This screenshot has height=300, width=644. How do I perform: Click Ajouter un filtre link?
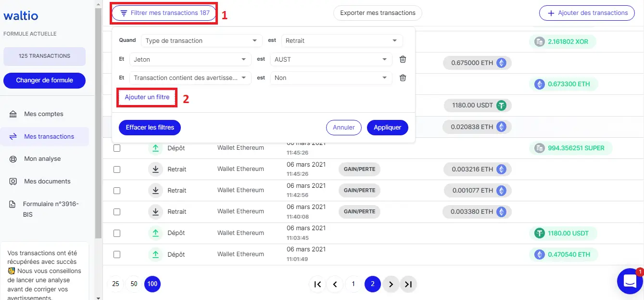pyautogui.click(x=147, y=97)
